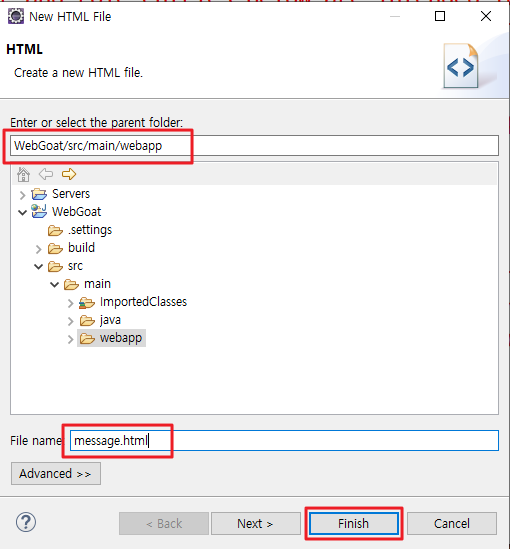This screenshot has height=549, width=510.
Task: Select the build folder label
Action: coord(81,248)
